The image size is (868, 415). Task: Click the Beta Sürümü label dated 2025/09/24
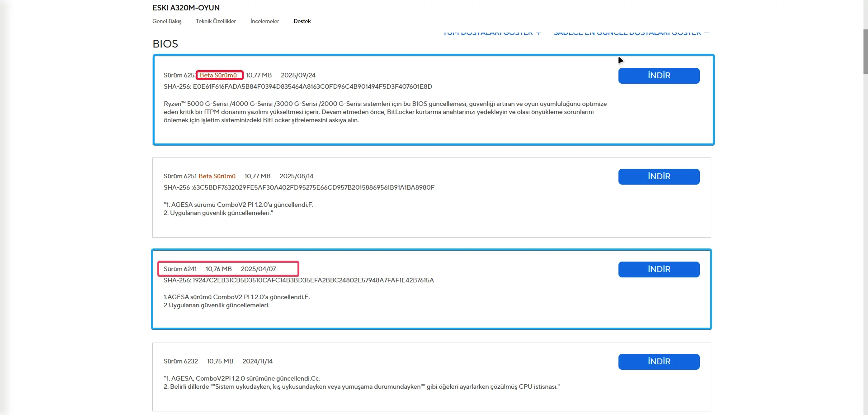point(218,75)
